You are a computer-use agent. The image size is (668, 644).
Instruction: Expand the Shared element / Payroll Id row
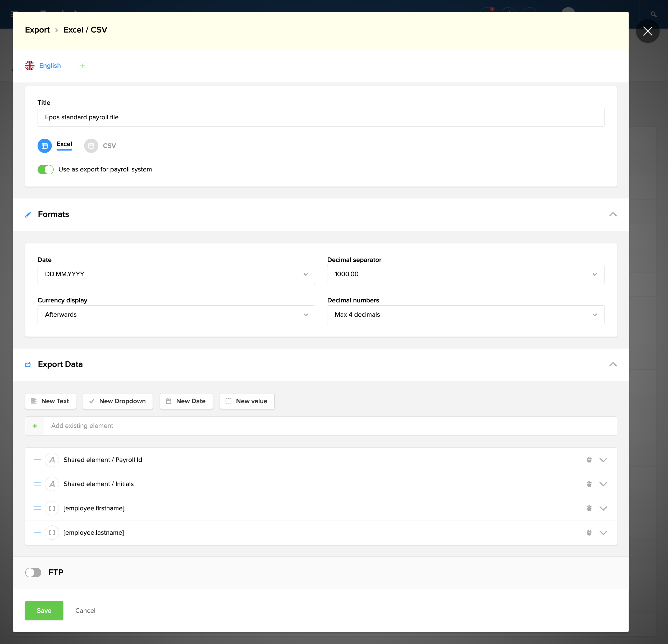pos(603,460)
